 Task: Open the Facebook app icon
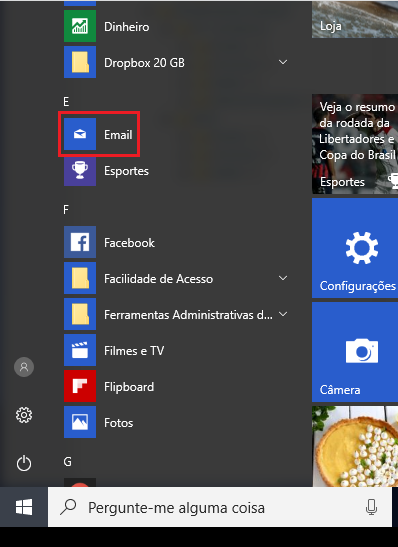pyautogui.click(x=80, y=242)
